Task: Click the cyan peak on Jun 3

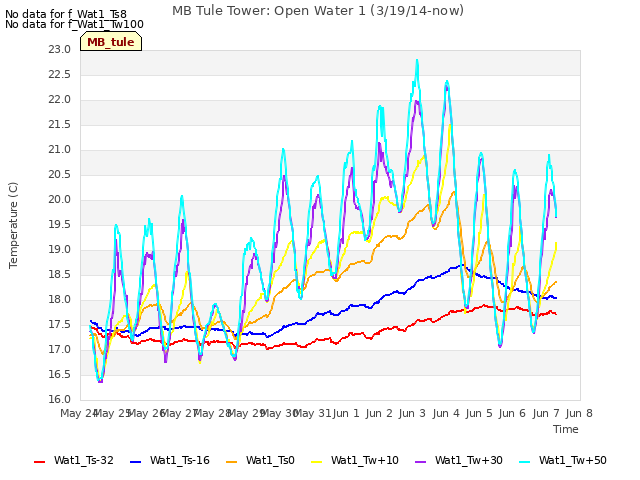Action: (417, 61)
